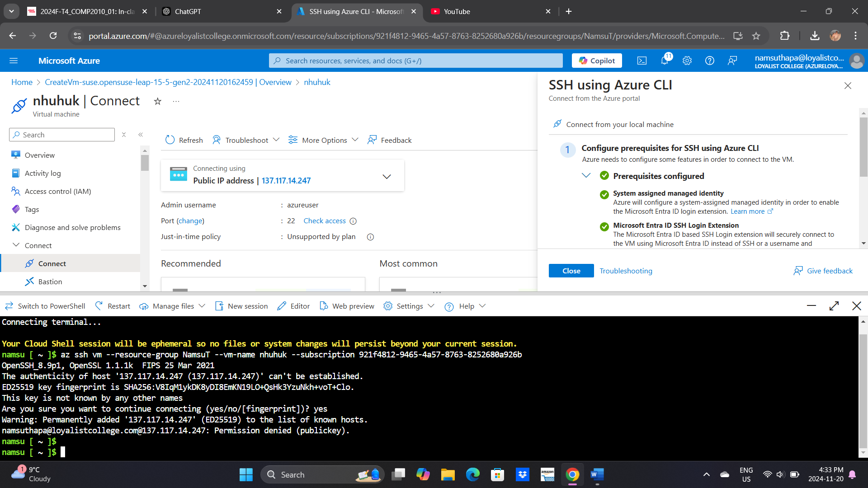Viewport: 868px width, 488px height.
Task: Expand the More Options dropdown
Action: click(x=323, y=140)
